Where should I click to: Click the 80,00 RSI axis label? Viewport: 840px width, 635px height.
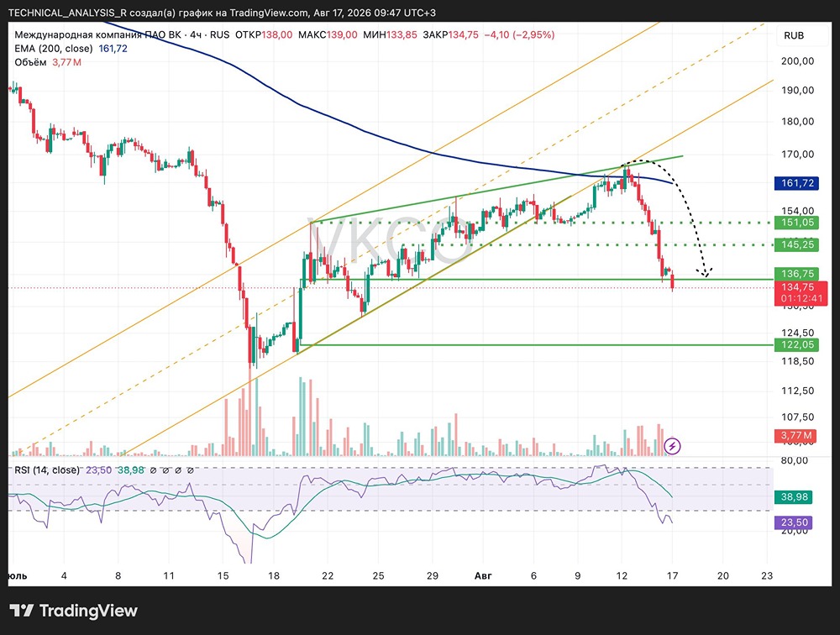[795, 460]
